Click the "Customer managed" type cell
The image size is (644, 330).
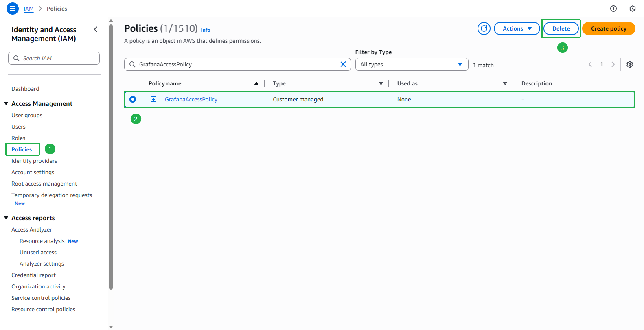298,99
